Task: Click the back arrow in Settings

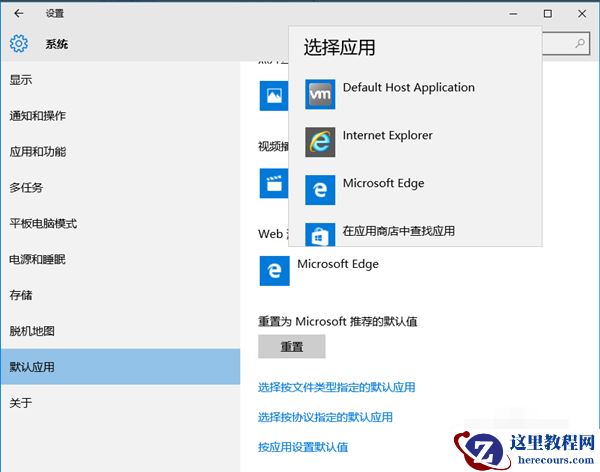Action: (18, 14)
